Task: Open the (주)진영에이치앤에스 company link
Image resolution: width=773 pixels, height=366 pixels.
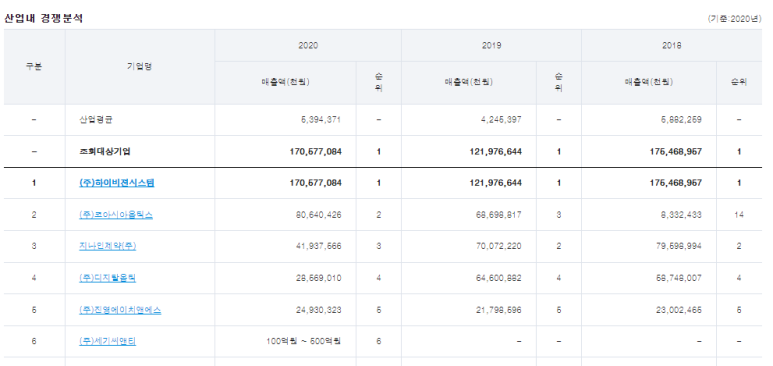Action: 120,310
